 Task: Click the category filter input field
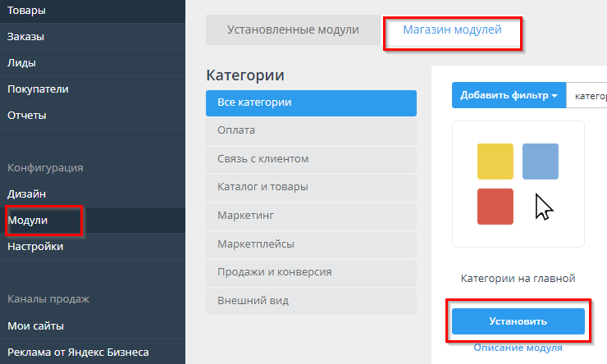[588, 95]
